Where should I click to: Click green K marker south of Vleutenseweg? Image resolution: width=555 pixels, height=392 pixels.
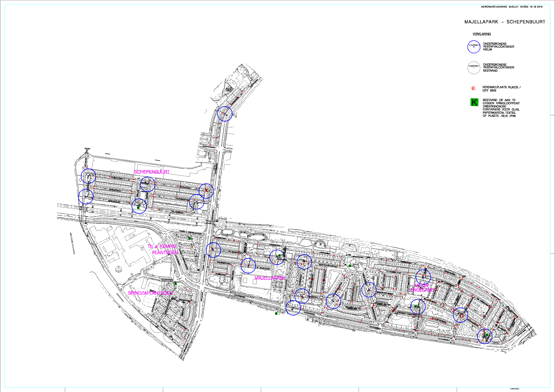[276, 313]
